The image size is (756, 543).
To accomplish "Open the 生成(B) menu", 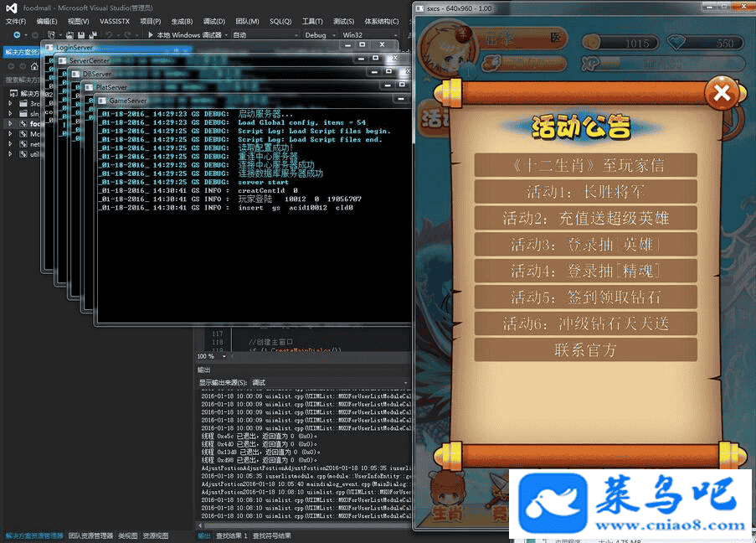I will (181, 21).
